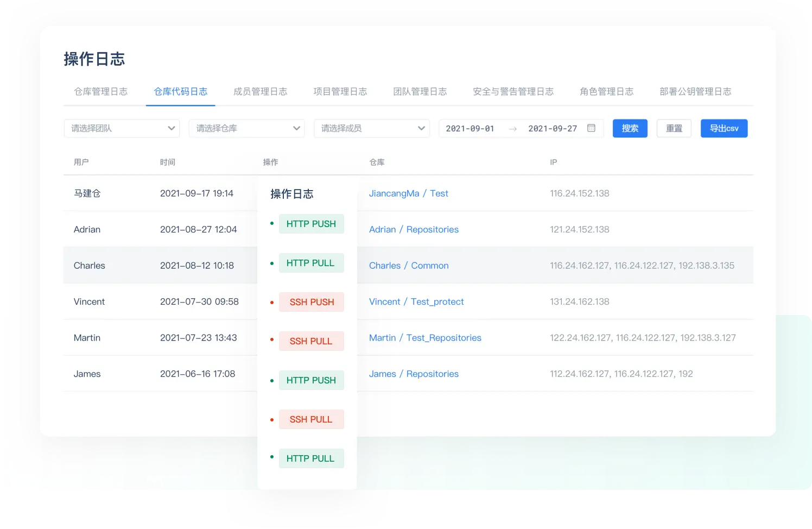Image resolution: width=812 pixels, height=529 pixels.
Task: Click the red SSH PUSH tag
Action: (x=311, y=302)
